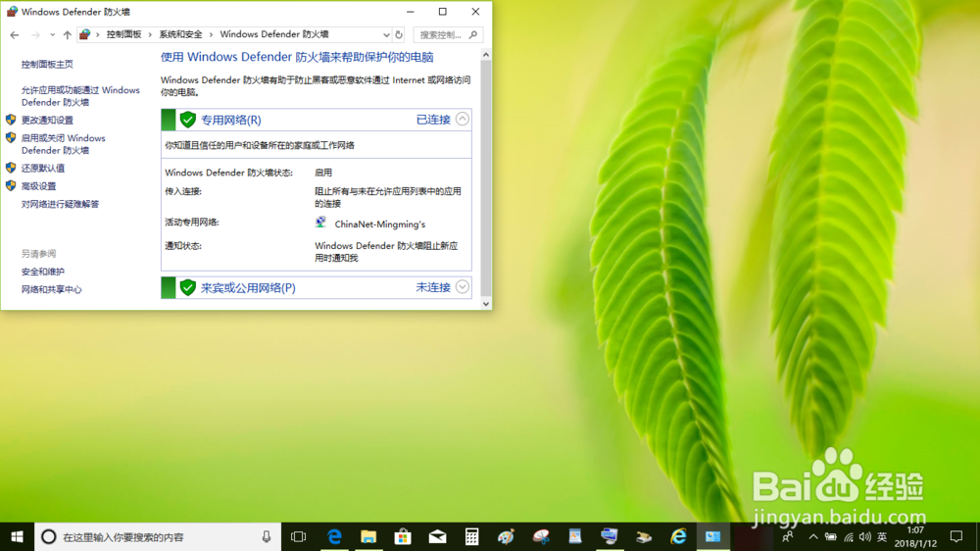Open Task View from taskbar
Screen dimensions: 980x551
(299, 536)
